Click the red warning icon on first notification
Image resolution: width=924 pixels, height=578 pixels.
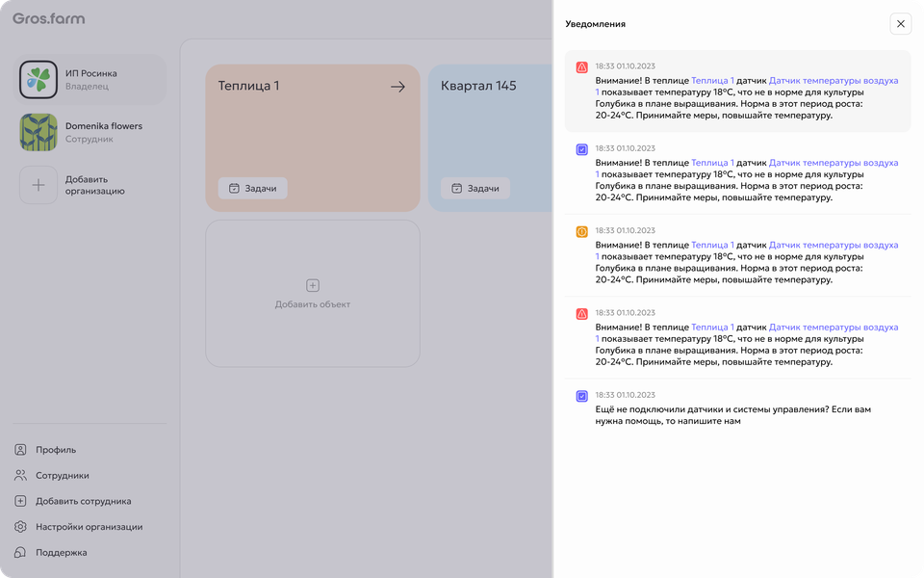click(581, 67)
